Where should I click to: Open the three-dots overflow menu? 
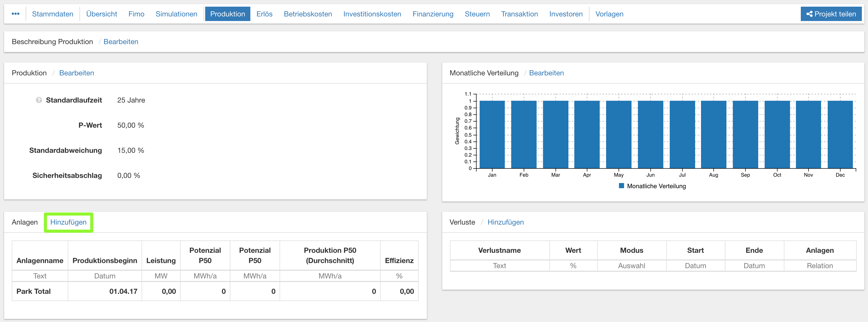15,14
